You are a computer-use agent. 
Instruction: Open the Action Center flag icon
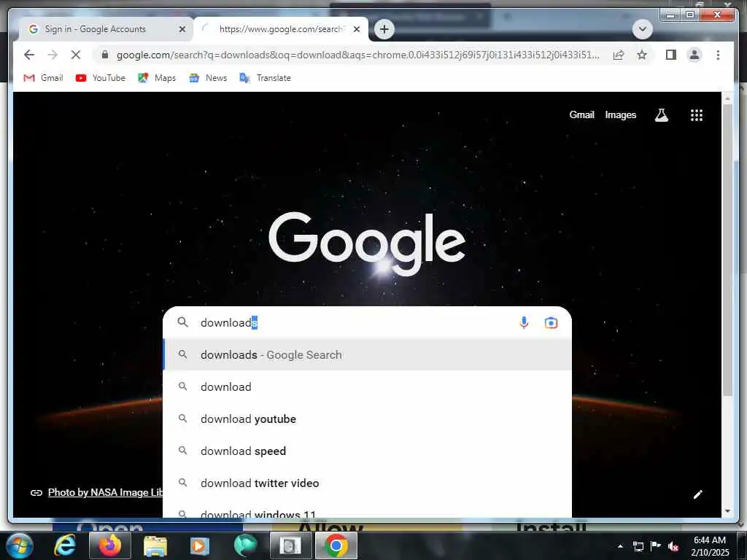coord(655,545)
